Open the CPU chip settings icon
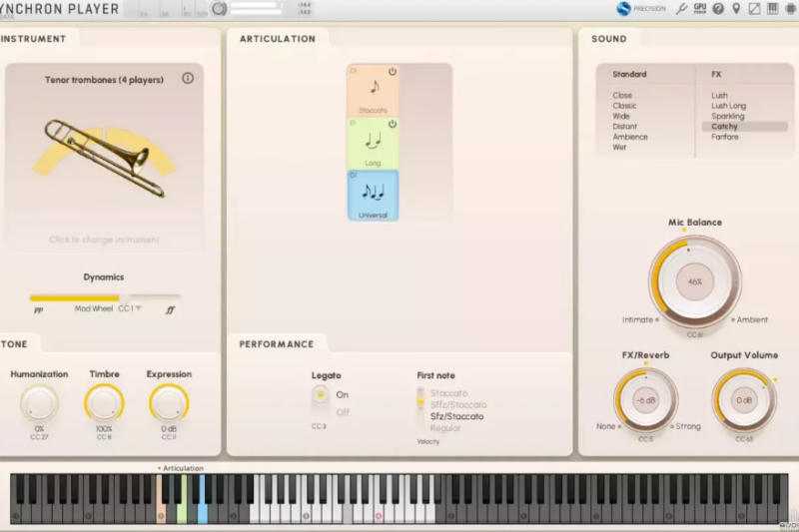 click(x=790, y=9)
